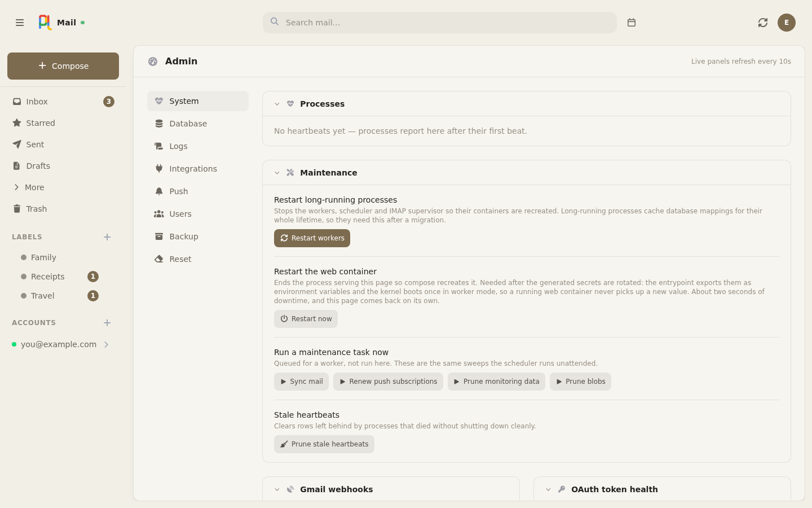Run Prune monitoring data task
Screen dimensions: 812x508
tap(496, 382)
